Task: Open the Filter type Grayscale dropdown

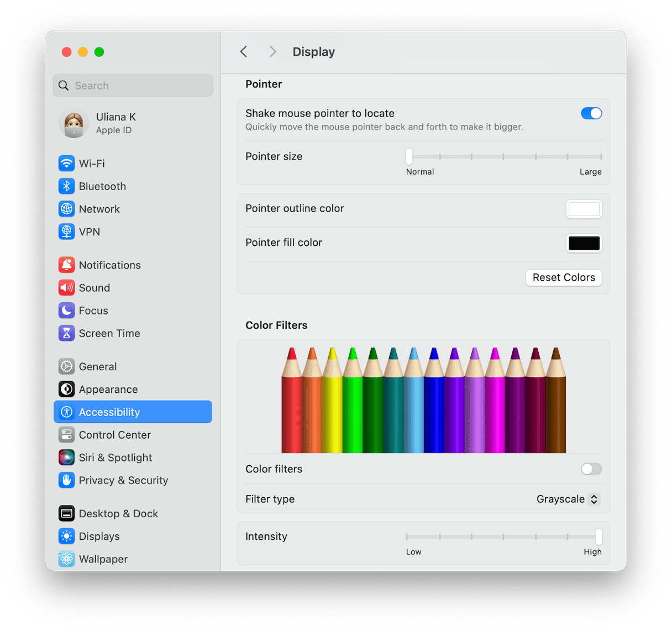Action: (x=568, y=499)
